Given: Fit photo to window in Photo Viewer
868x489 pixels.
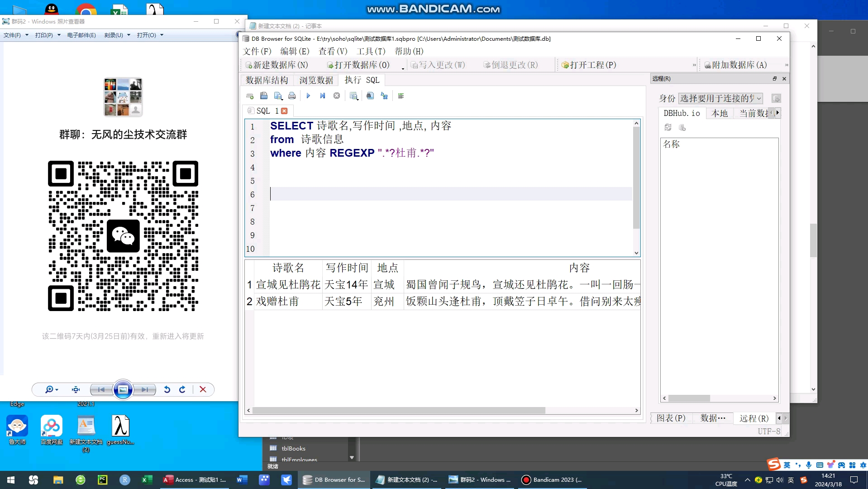Looking at the screenshot, I should [x=76, y=389].
